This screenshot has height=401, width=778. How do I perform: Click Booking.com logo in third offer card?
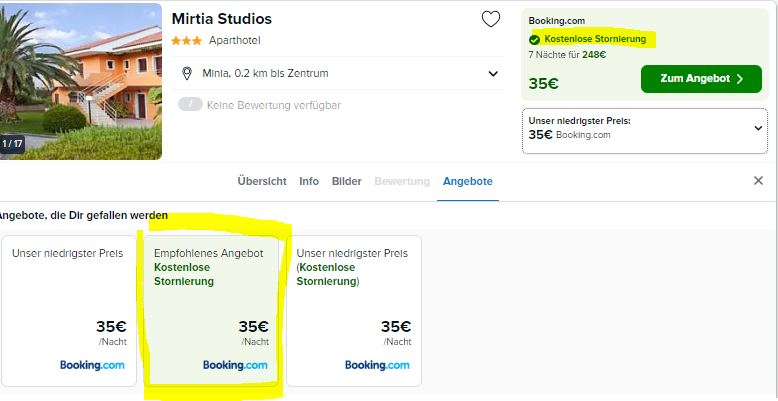pos(377,365)
